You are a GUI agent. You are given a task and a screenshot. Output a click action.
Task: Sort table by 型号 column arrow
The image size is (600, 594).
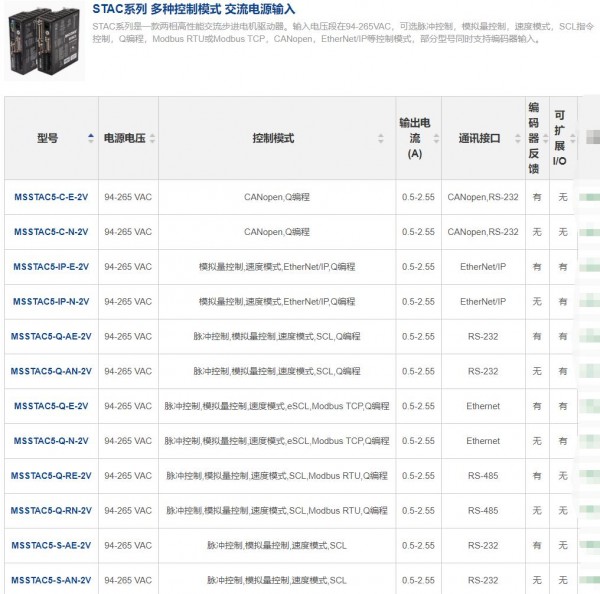pyautogui.click(x=91, y=138)
